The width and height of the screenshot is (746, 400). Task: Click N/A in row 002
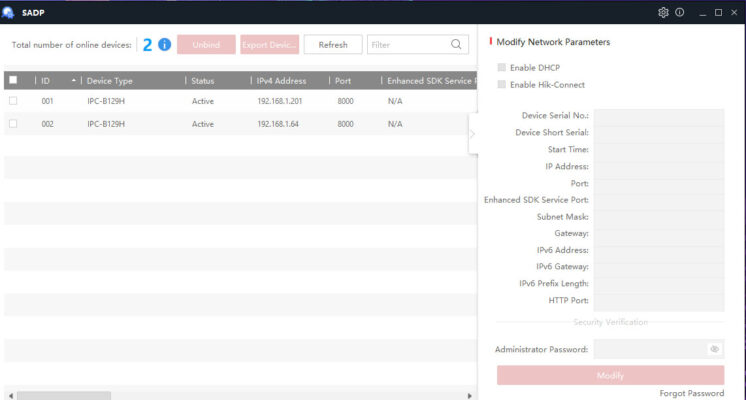[395, 124]
